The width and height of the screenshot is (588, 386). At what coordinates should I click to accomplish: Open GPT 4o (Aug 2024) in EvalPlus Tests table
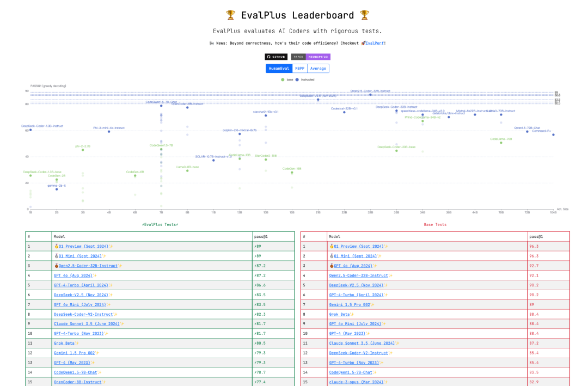pos(73,275)
